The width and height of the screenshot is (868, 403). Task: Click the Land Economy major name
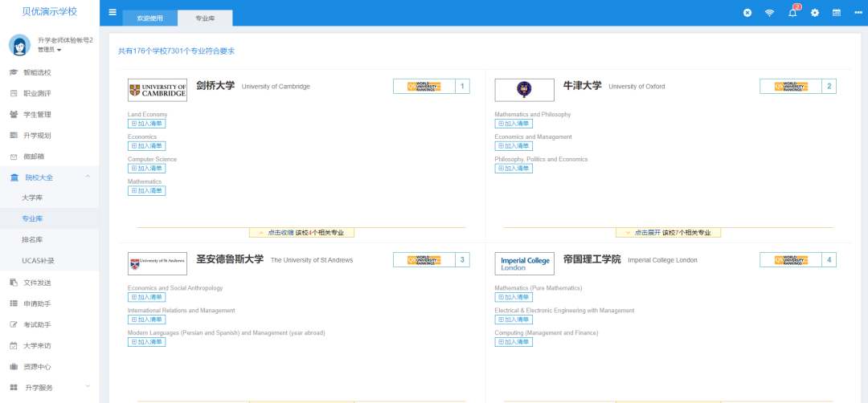pyautogui.click(x=147, y=115)
